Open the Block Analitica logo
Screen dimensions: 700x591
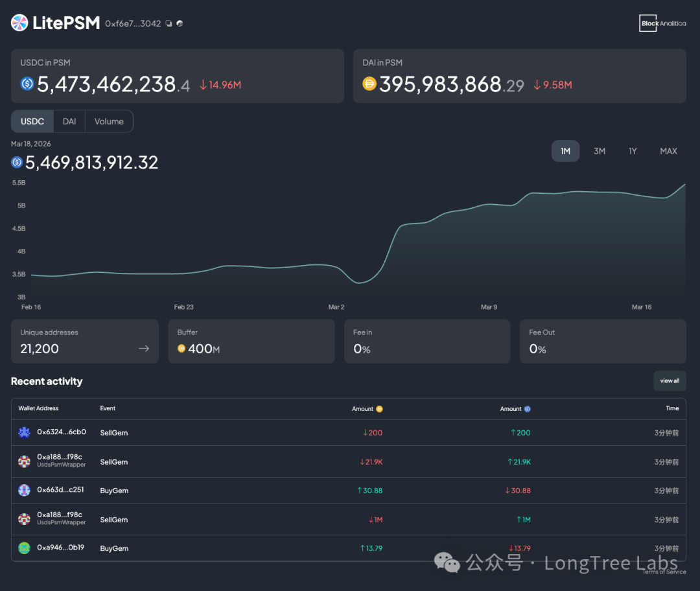[662, 23]
